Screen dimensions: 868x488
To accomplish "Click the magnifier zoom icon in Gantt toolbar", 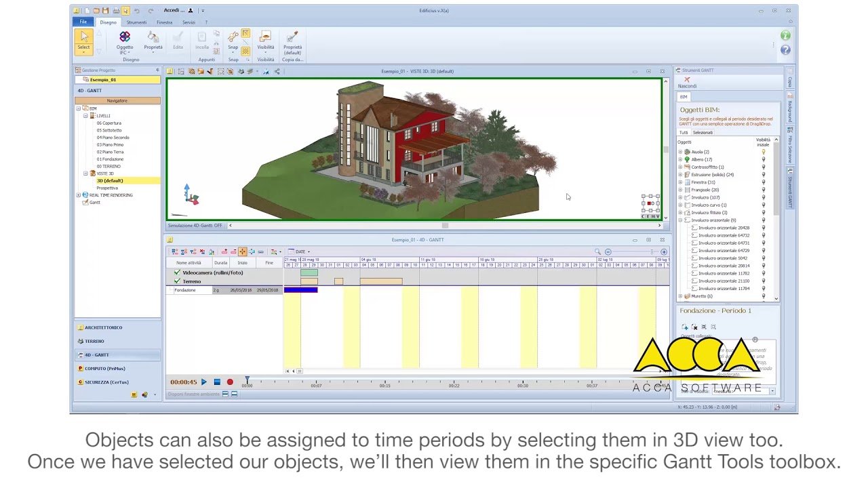I will pos(597,251).
